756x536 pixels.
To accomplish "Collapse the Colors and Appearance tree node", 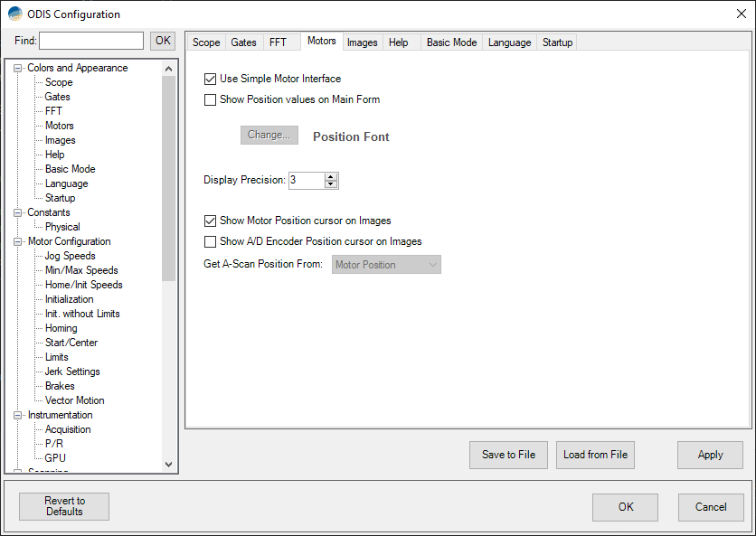I will click(18, 68).
